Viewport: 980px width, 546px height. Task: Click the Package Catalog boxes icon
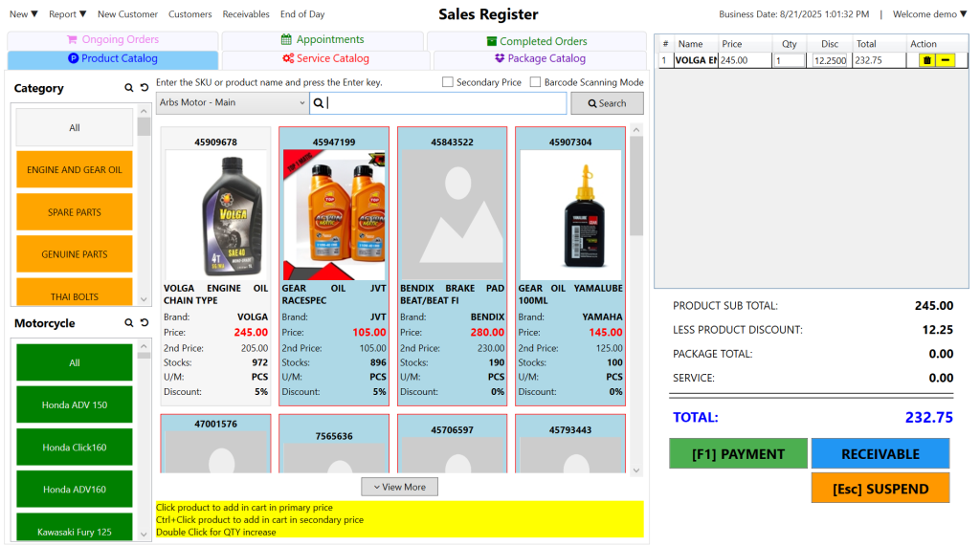click(500, 58)
